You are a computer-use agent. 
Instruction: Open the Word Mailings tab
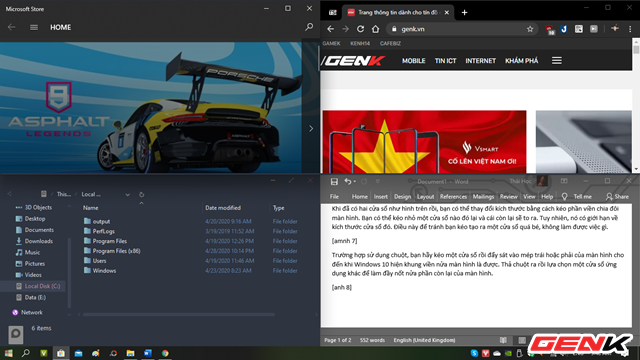483,197
